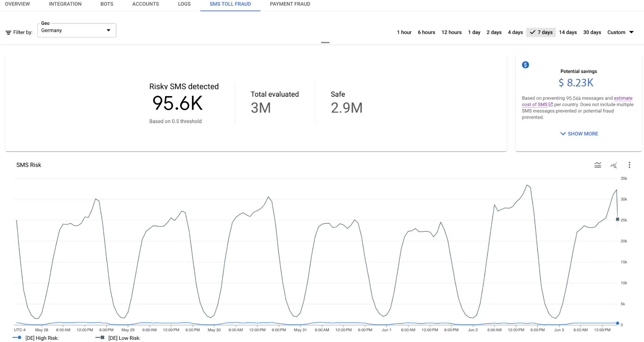Toggle the chart legend icon

pos(598,165)
